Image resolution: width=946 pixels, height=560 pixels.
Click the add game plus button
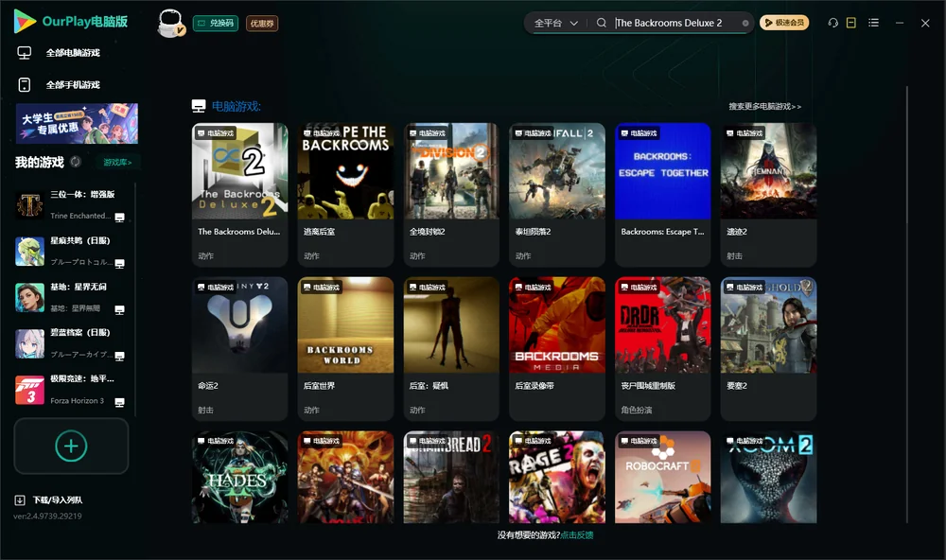tap(71, 446)
